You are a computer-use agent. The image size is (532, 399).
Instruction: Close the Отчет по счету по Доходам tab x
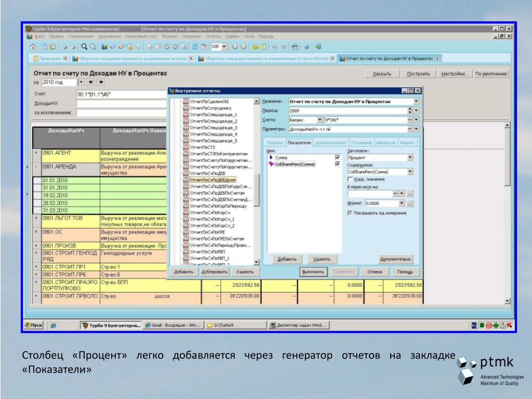pos(437,58)
